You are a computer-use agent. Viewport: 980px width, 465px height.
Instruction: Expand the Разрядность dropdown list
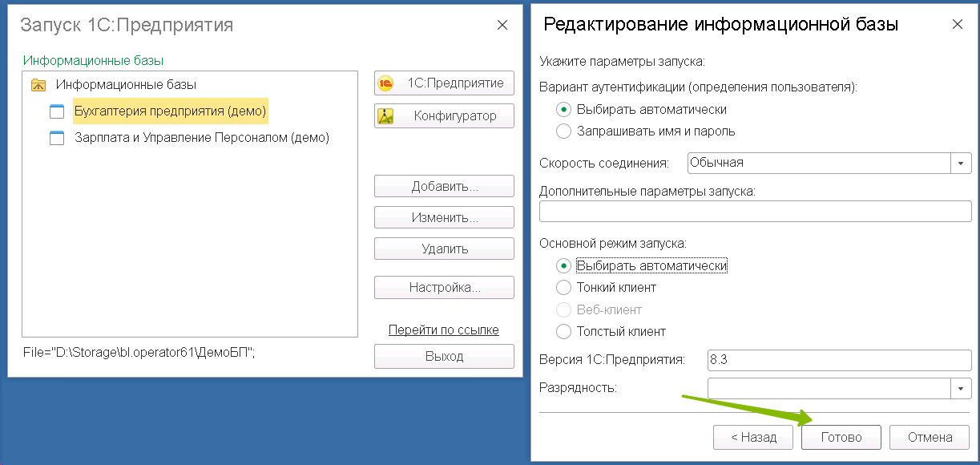[961, 388]
